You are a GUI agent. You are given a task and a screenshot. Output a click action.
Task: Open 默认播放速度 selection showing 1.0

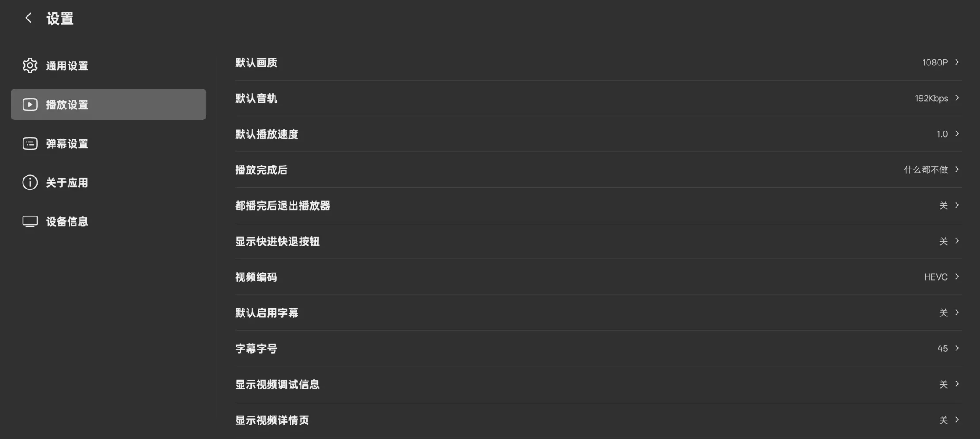598,134
